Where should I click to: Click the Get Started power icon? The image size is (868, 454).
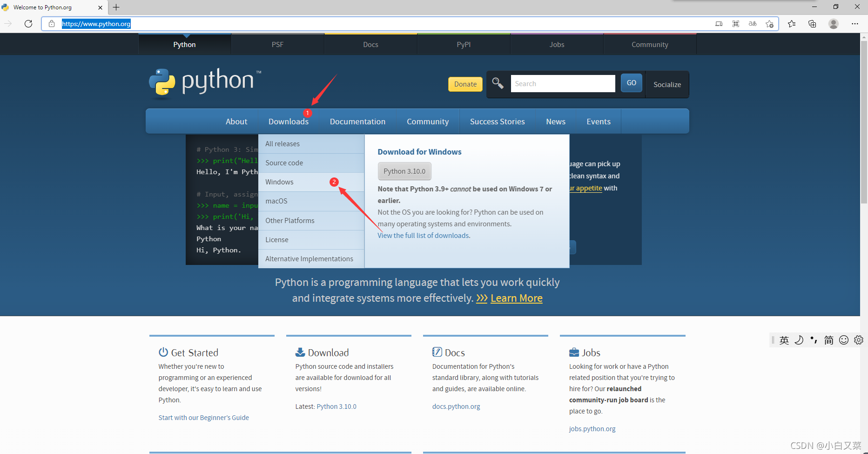click(163, 352)
